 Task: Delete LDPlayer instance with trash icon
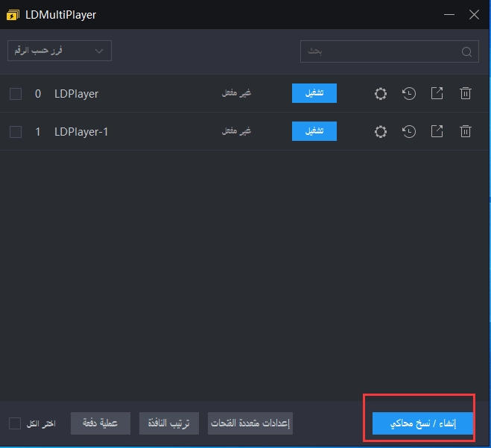[466, 93]
